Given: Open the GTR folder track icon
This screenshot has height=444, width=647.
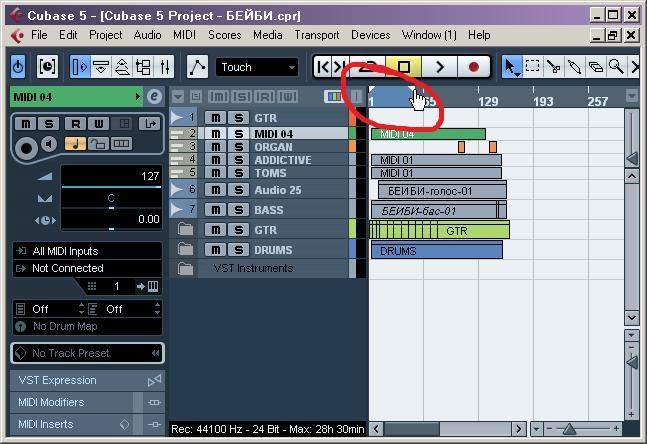Looking at the screenshot, I should [x=186, y=229].
